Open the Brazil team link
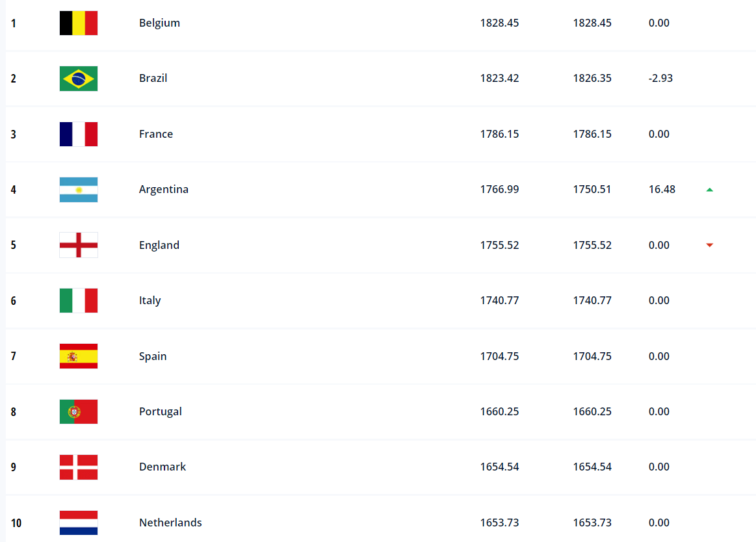 click(x=153, y=78)
